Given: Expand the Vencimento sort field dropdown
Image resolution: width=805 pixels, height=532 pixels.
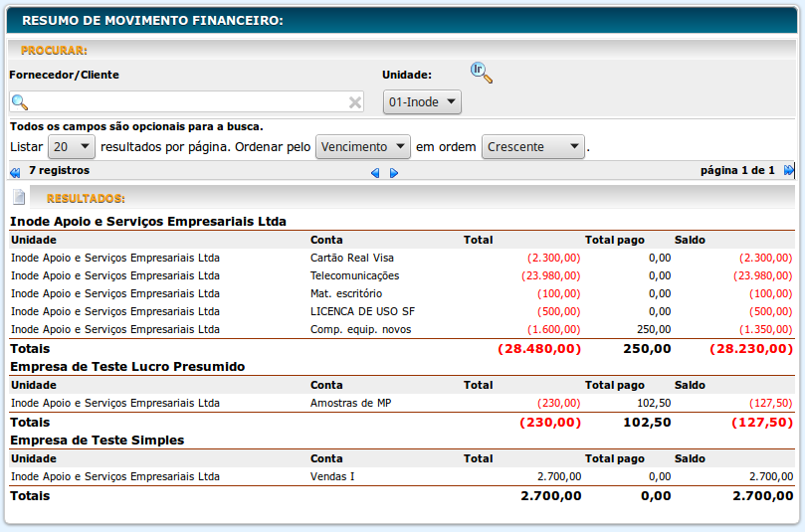Looking at the screenshot, I should click(363, 147).
